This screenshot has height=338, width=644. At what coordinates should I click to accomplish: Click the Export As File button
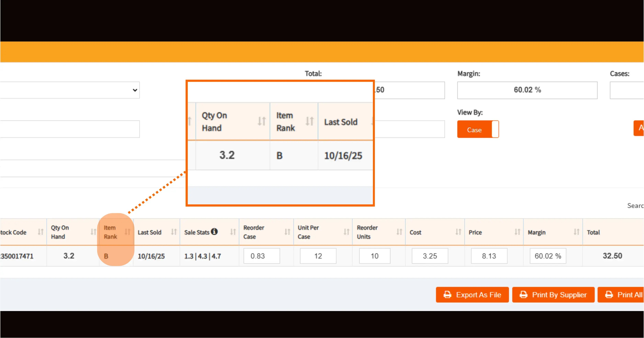(x=472, y=295)
